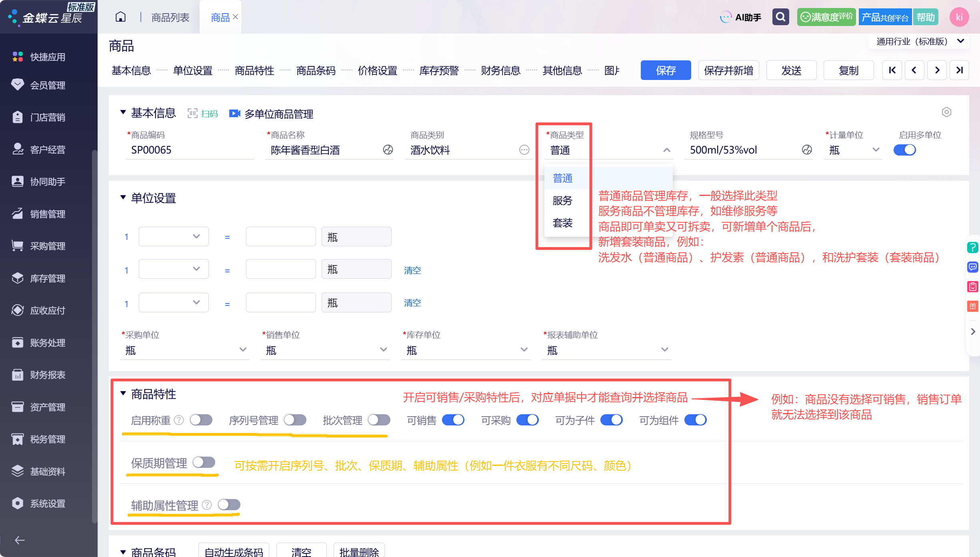Open the 基本信息 section settings gear
The width and height of the screenshot is (980, 557).
[x=946, y=112]
